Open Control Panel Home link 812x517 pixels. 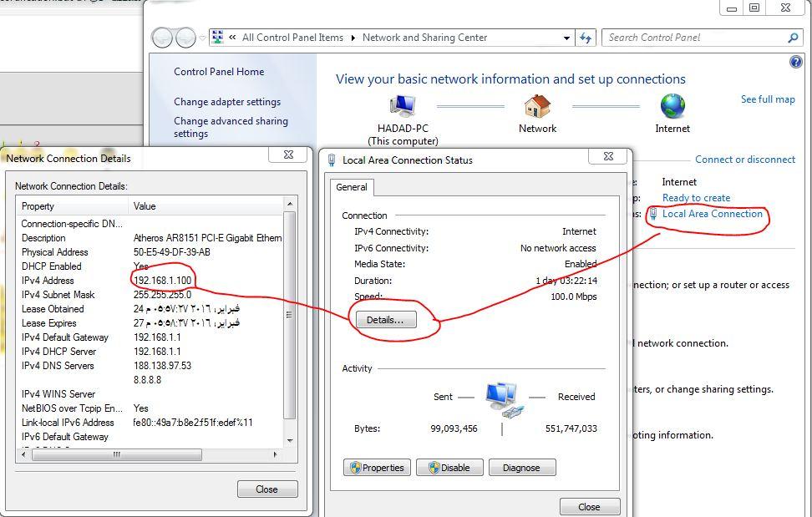pyautogui.click(x=219, y=72)
